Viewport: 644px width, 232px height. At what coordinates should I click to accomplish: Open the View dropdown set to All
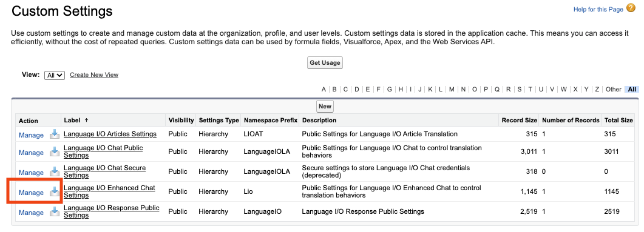click(x=55, y=75)
